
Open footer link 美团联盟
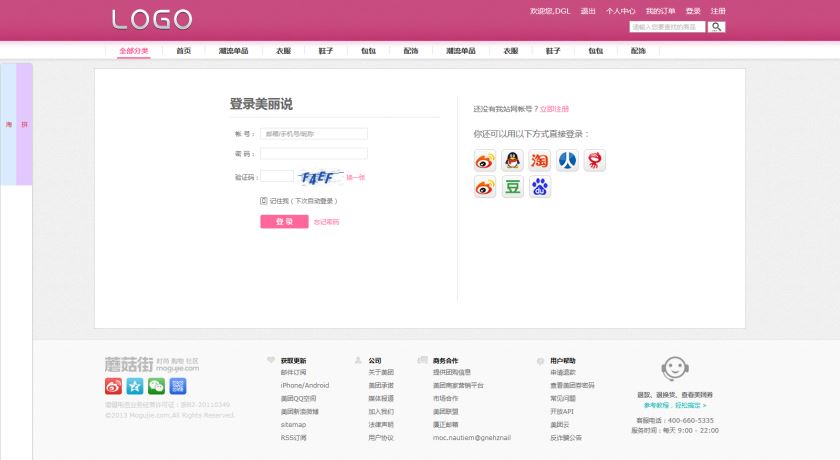click(x=446, y=412)
